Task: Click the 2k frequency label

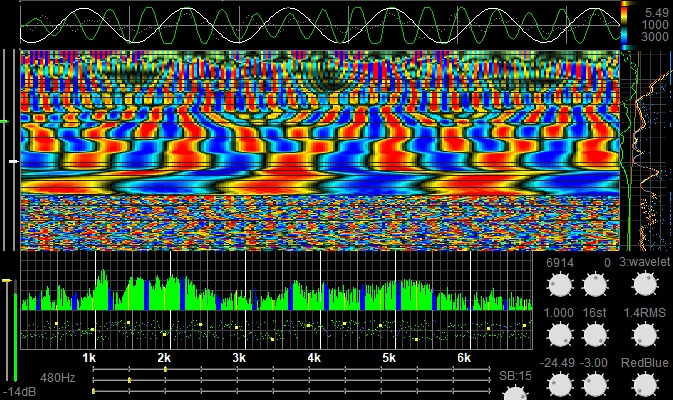Action: coord(164,358)
